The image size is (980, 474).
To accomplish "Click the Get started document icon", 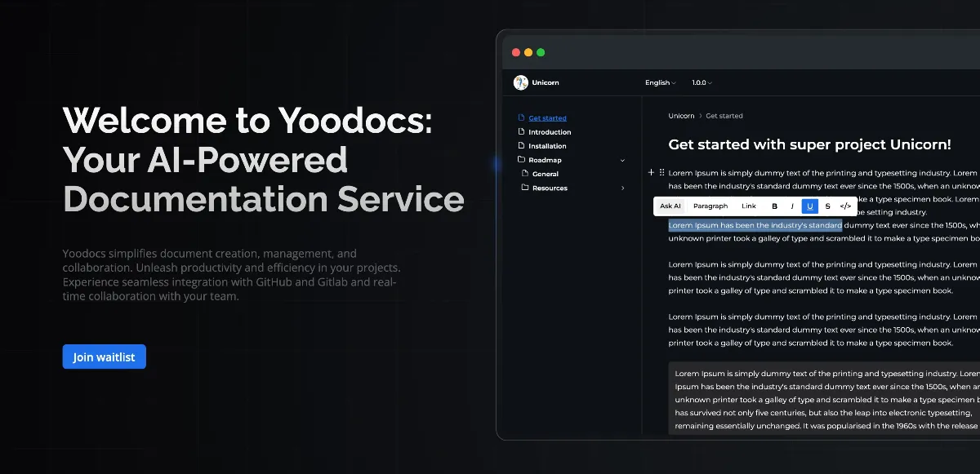I will pyautogui.click(x=522, y=117).
